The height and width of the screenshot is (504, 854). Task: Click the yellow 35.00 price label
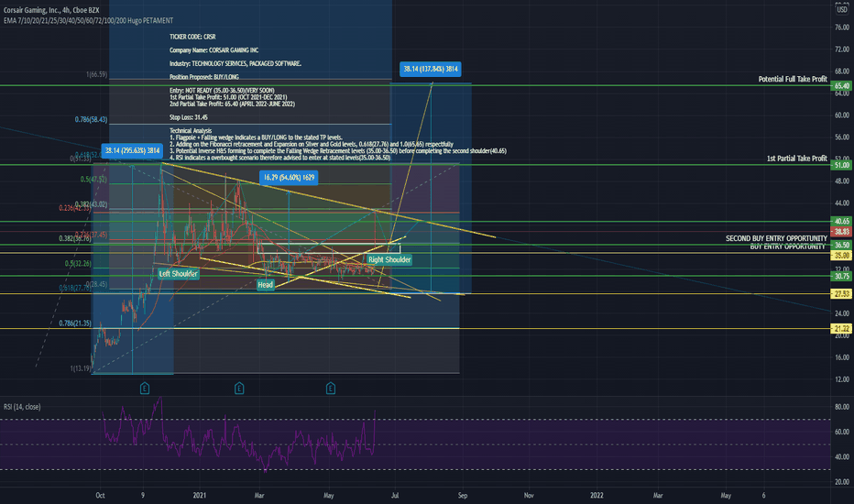point(841,255)
